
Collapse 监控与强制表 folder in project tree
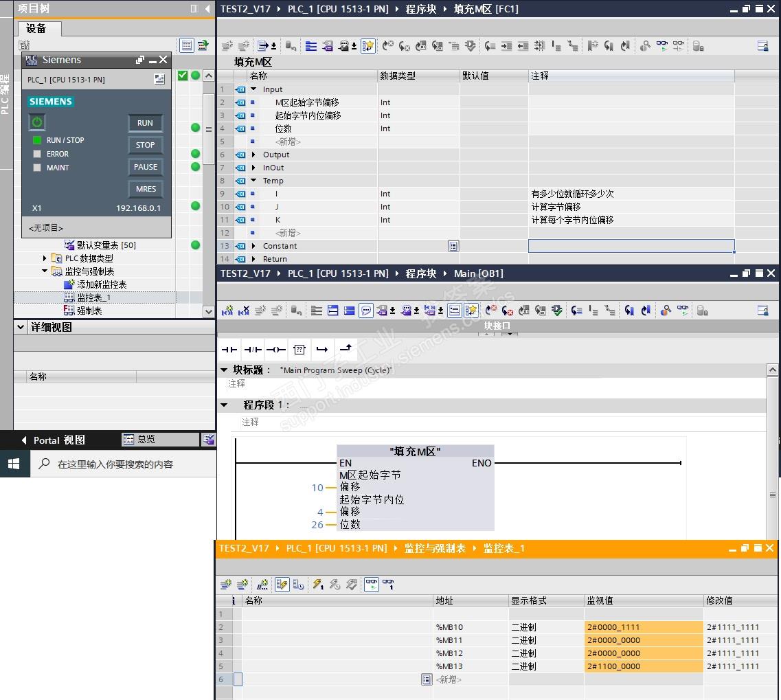[x=45, y=271]
